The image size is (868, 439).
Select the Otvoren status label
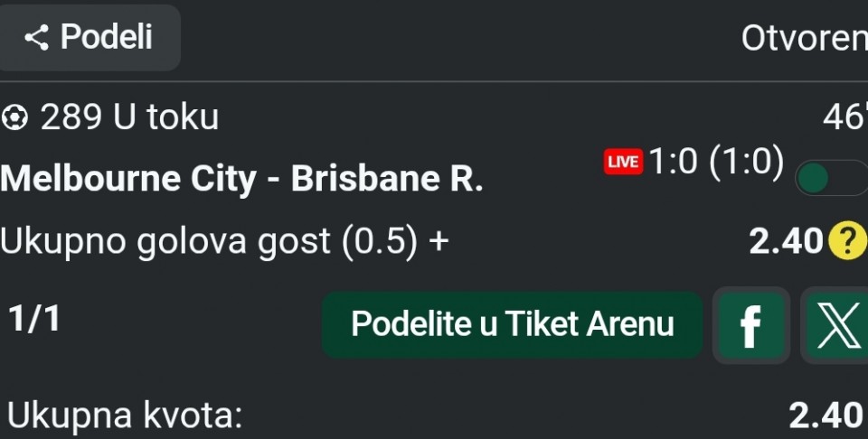pos(803,38)
